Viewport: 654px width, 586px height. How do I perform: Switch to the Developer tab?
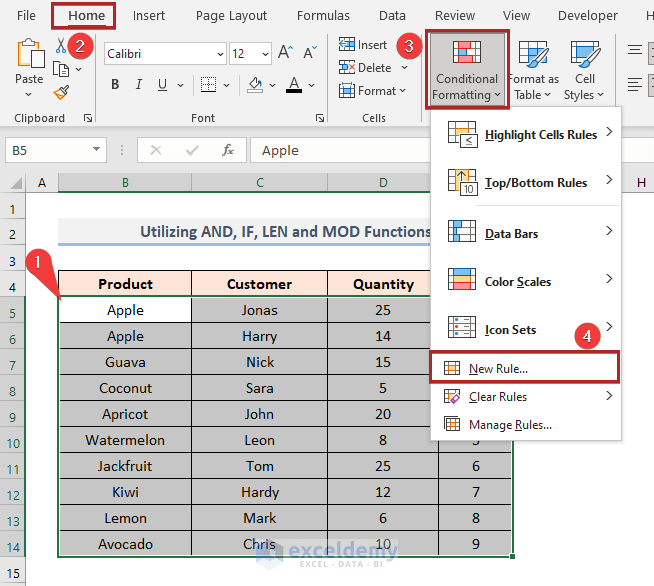(x=587, y=15)
